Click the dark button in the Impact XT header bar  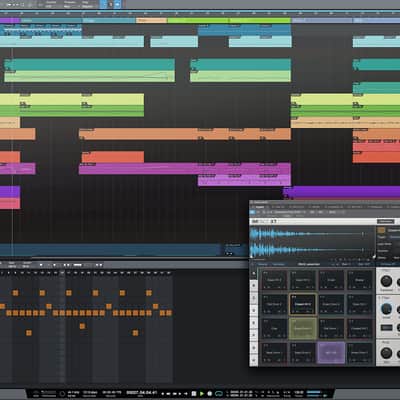[386, 222]
